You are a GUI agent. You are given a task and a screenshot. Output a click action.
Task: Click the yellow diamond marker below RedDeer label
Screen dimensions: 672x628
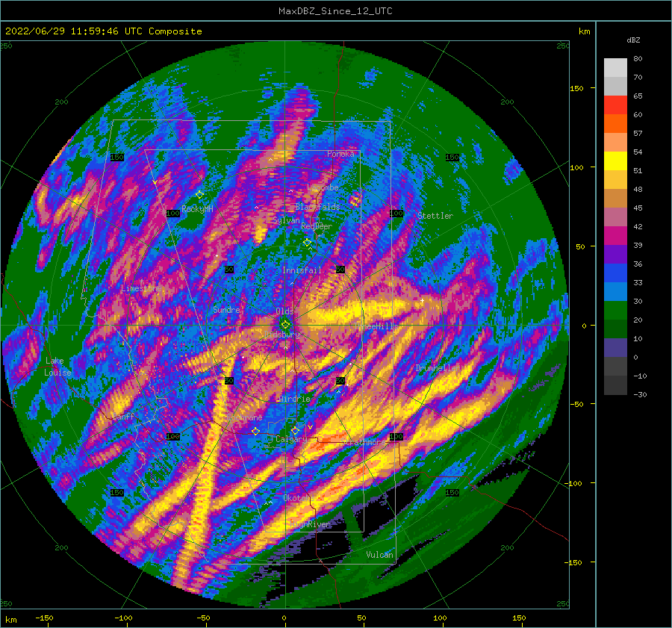tap(307, 243)
